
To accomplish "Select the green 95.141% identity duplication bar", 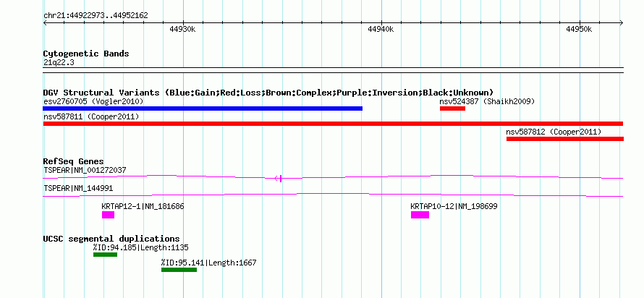I will tap(179, 270).
